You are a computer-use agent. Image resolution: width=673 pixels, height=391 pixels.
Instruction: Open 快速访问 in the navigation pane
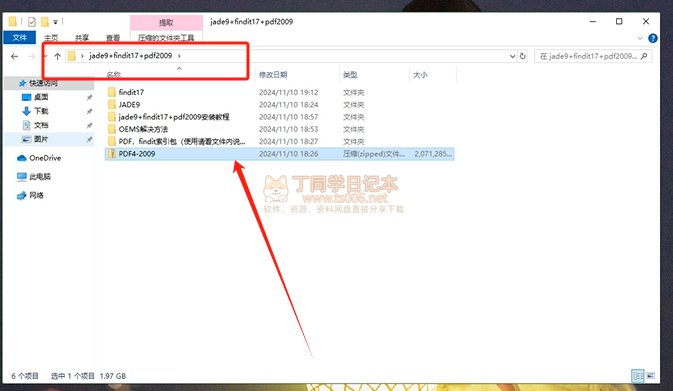(43, 83)
